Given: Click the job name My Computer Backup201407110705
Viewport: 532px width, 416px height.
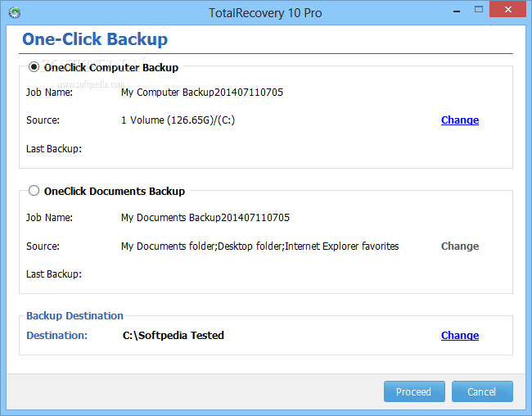Looking at the screenshot, I should point(202,93).
